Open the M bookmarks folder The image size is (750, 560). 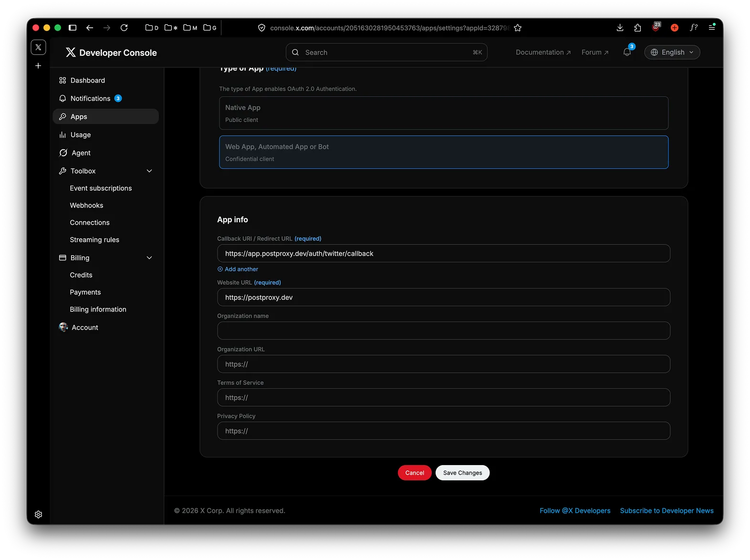click(x=190, y=28)
